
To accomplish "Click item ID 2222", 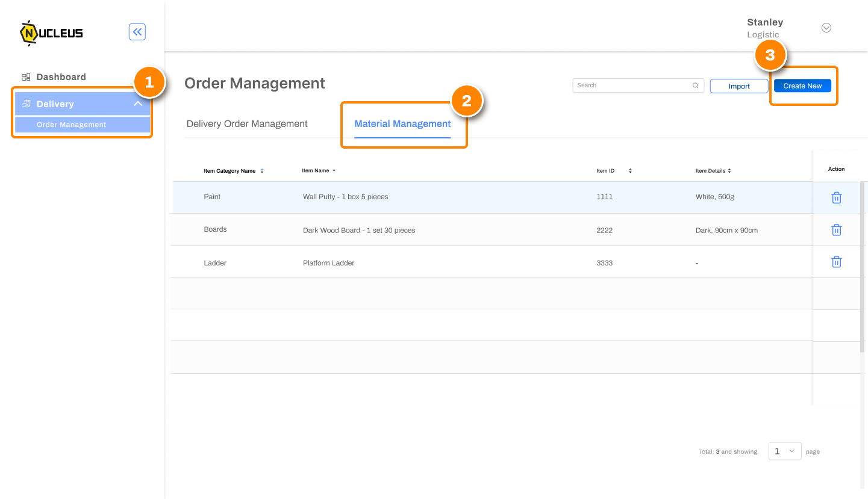I will coord(605,230).
